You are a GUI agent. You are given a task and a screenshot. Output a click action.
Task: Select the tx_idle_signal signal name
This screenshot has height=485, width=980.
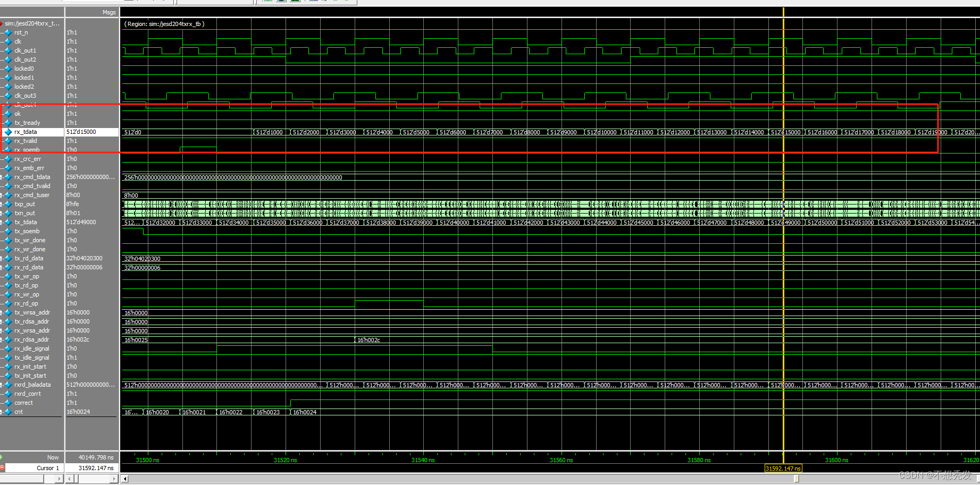click(x=31, y=358)
